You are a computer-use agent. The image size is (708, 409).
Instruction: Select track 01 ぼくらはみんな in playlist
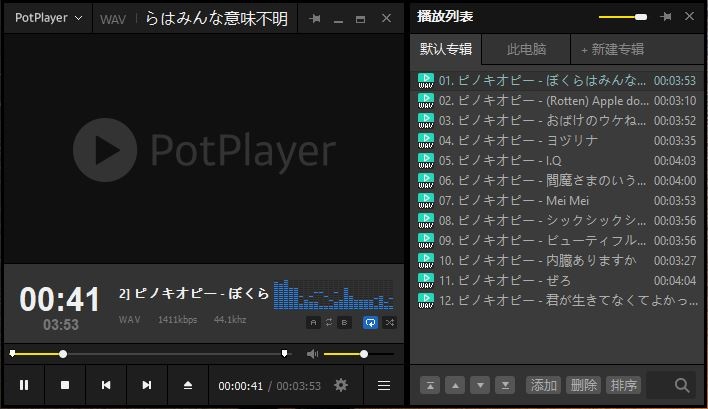(557, 80)
